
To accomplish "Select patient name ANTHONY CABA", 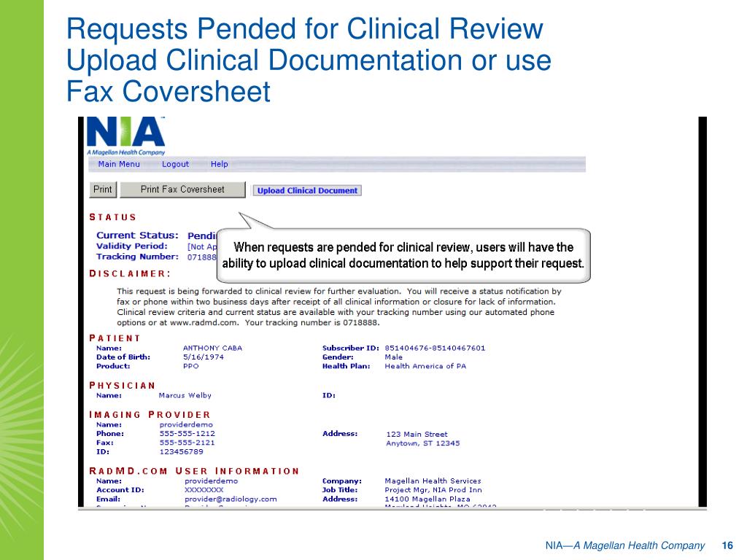I will pyautogui.click(x=212, y=348).
